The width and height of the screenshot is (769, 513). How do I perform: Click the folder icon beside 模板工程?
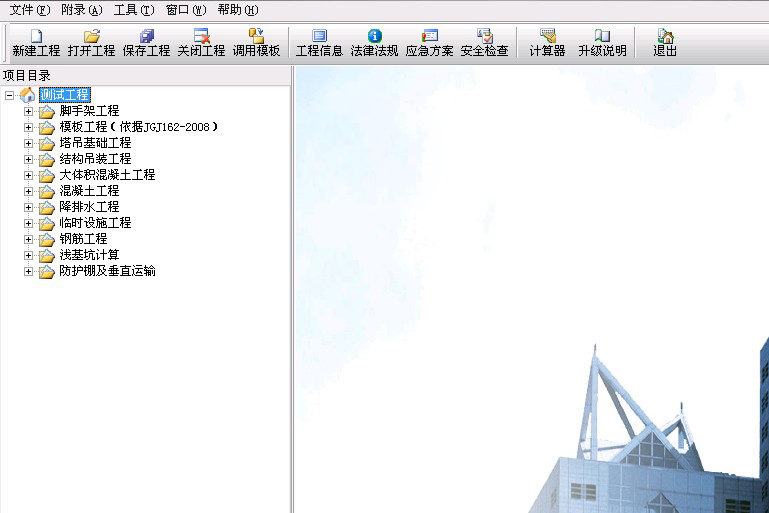point(47,128)
